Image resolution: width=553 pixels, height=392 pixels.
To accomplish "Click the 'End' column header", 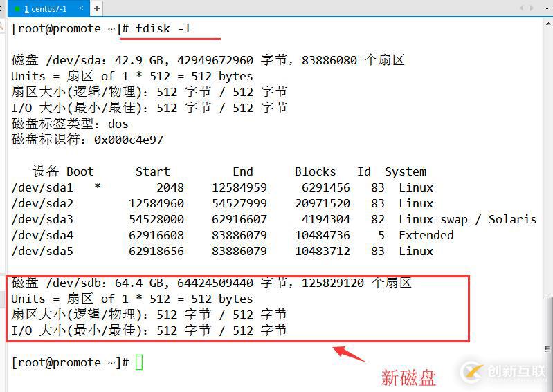I will coord(243,171).
